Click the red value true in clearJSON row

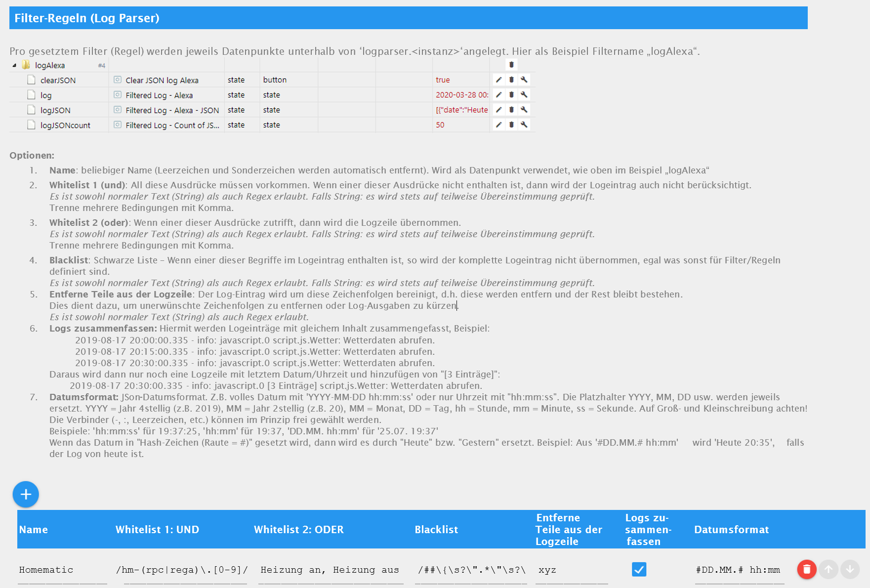click(x=443, y=80)
